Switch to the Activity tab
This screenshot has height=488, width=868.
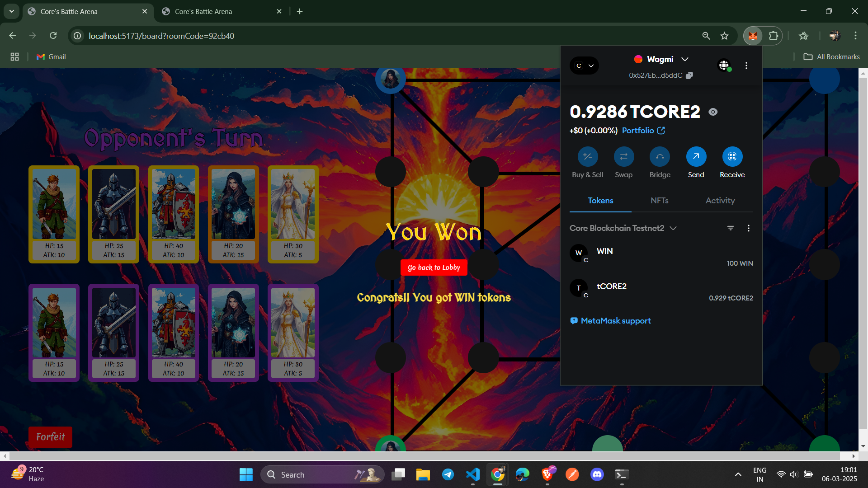[x=720, y=201]
